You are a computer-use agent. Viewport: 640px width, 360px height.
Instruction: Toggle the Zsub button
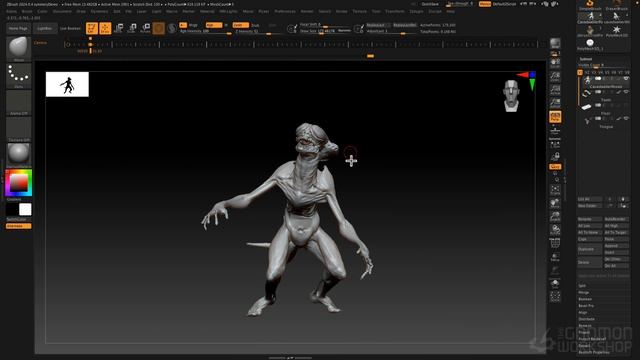pyautogui.click(x=256, y=25)
